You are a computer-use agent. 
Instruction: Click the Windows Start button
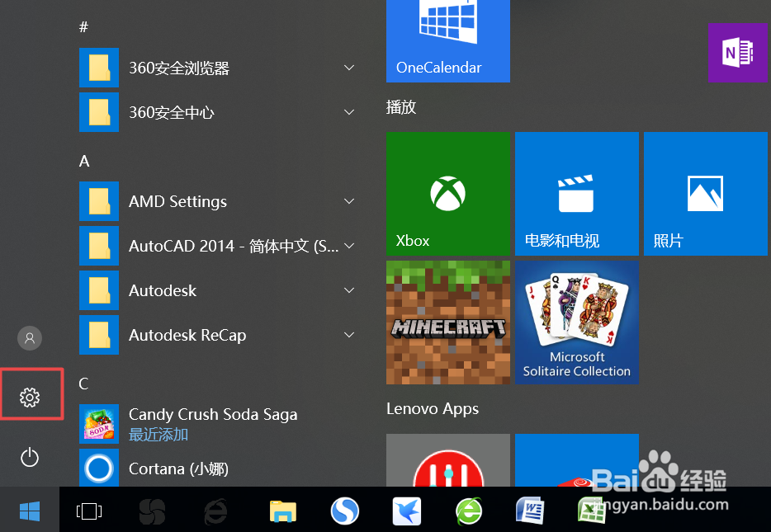(30, 511)
